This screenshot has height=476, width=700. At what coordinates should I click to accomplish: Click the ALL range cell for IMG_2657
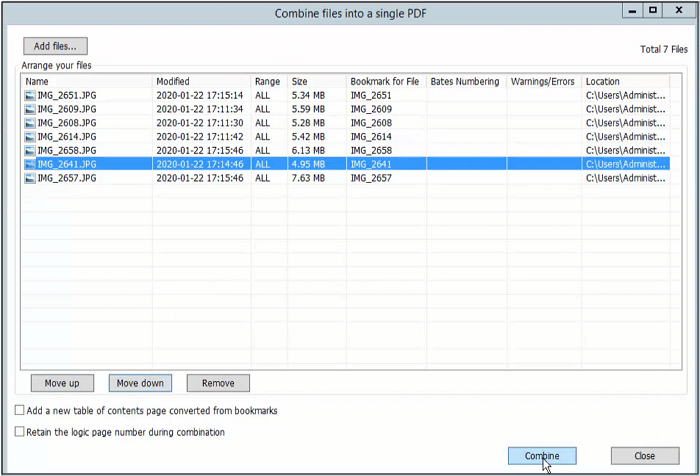262,178
